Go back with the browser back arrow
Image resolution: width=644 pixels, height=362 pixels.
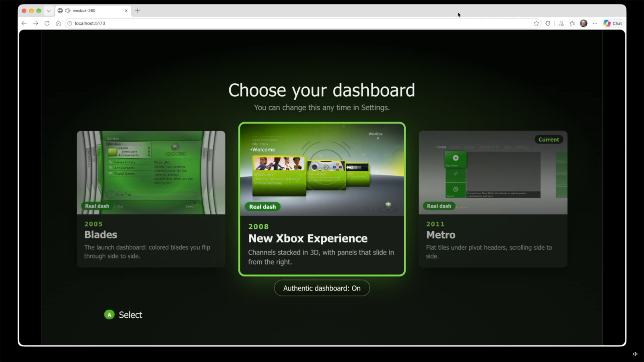(24, 23)
